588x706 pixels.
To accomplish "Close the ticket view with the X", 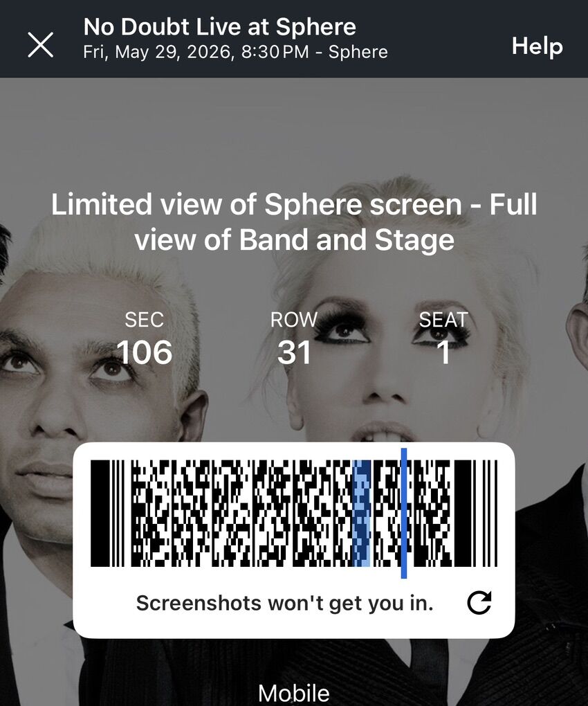I will tap(41, 45).
